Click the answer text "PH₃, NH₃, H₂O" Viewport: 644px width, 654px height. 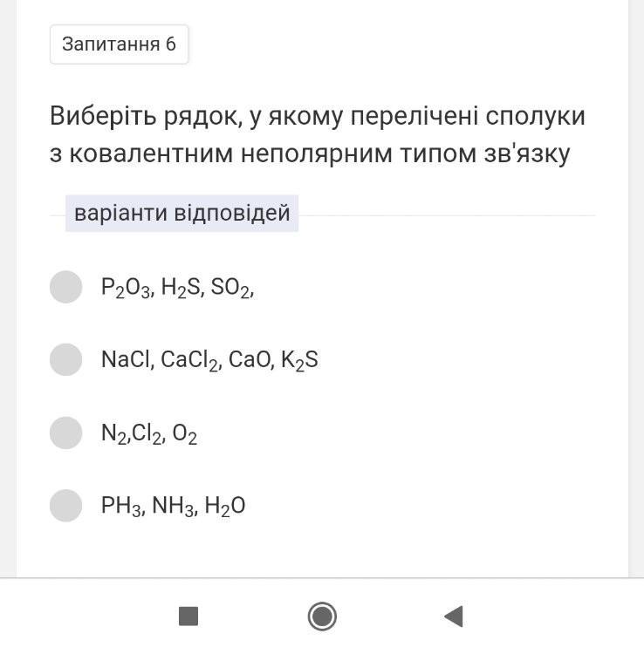pyautogui.click(x=173, y=506)
